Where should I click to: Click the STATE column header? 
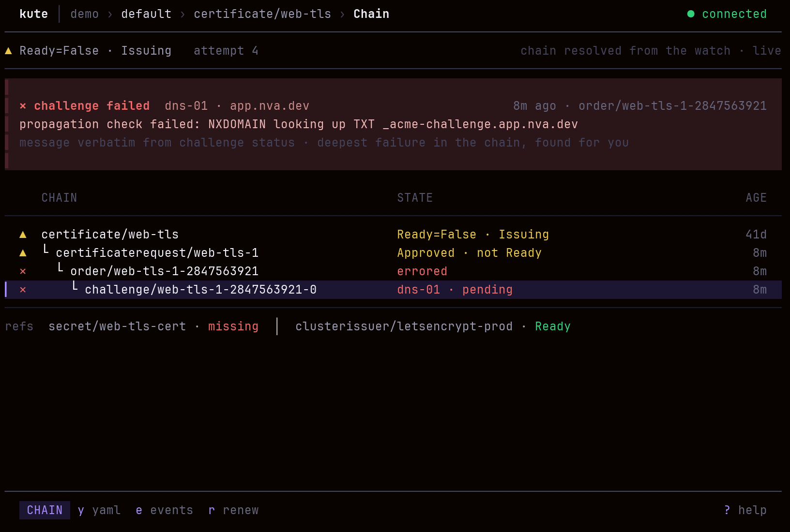(x=415, y=198)
